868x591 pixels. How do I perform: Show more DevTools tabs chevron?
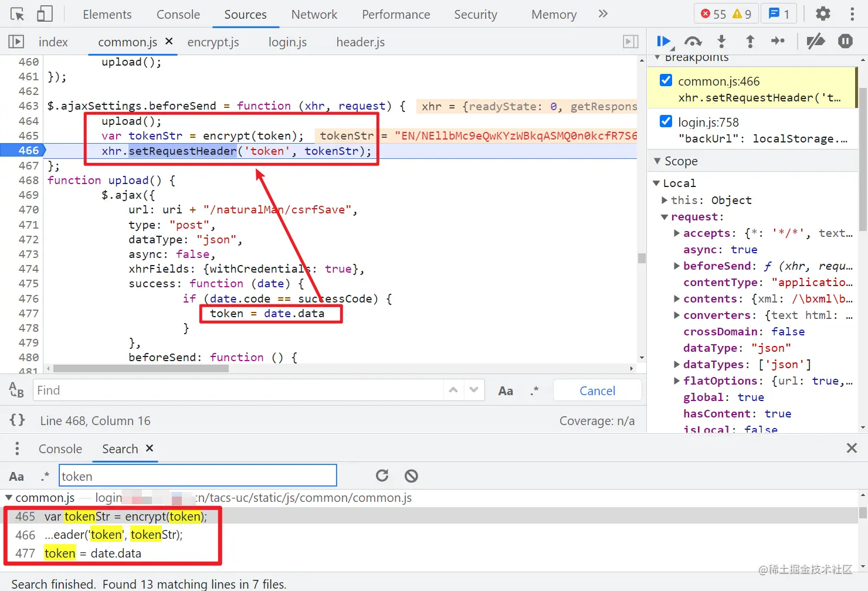(603, 13)
